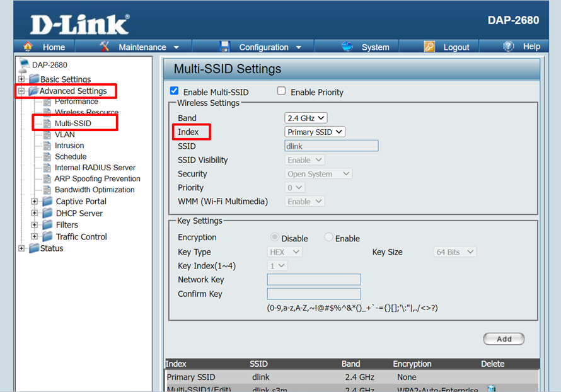Collapse the Advanced Settings tree node
Viewport: 561px width, 392px height.
tap(21, 91)
